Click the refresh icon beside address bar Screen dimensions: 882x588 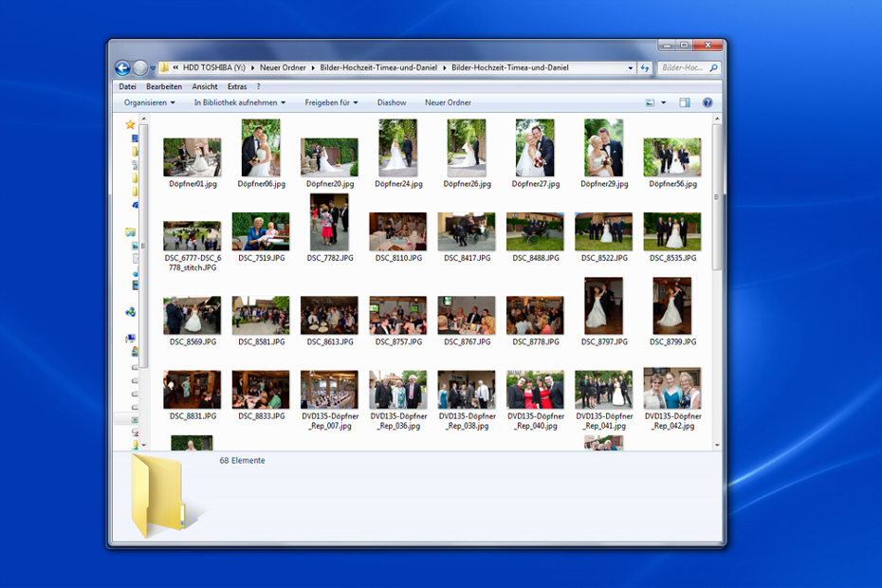click(x=645, y=68)
